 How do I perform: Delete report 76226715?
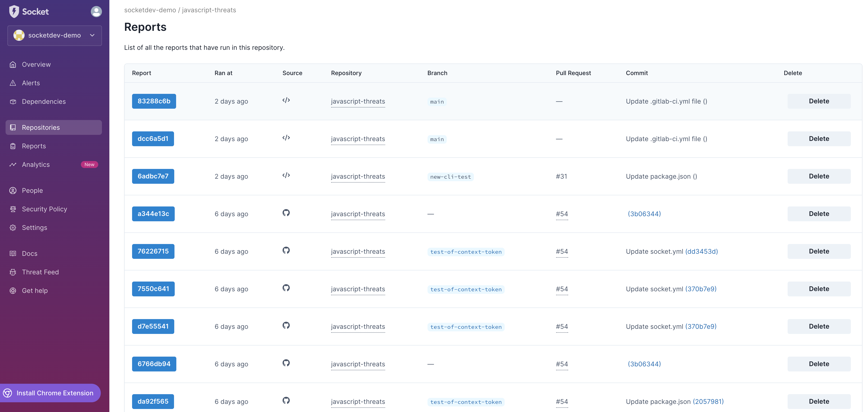(x=819, y=251)
